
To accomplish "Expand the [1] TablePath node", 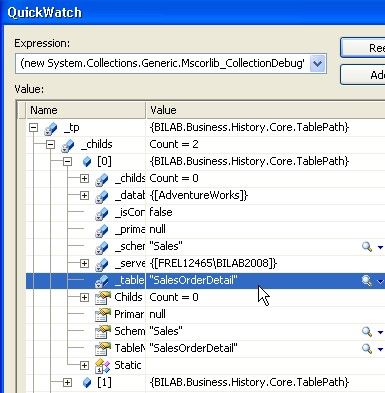I will point(67,382).
